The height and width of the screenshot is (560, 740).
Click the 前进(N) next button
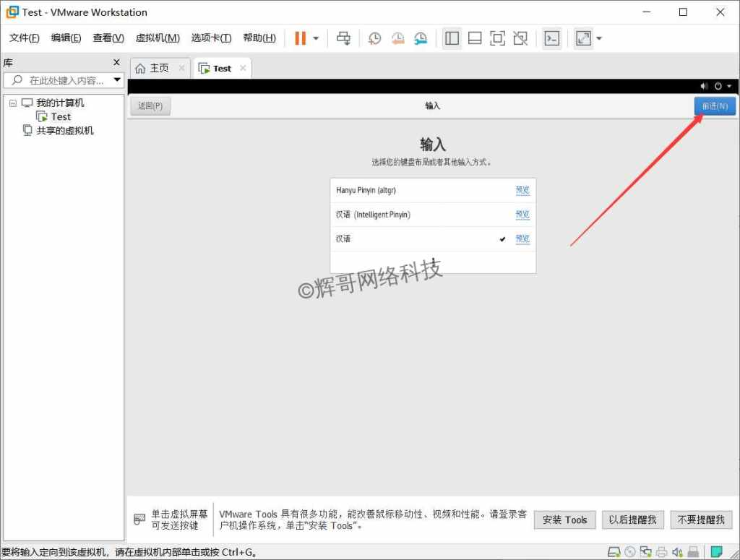pyautogui.click(x=715, y=105)
